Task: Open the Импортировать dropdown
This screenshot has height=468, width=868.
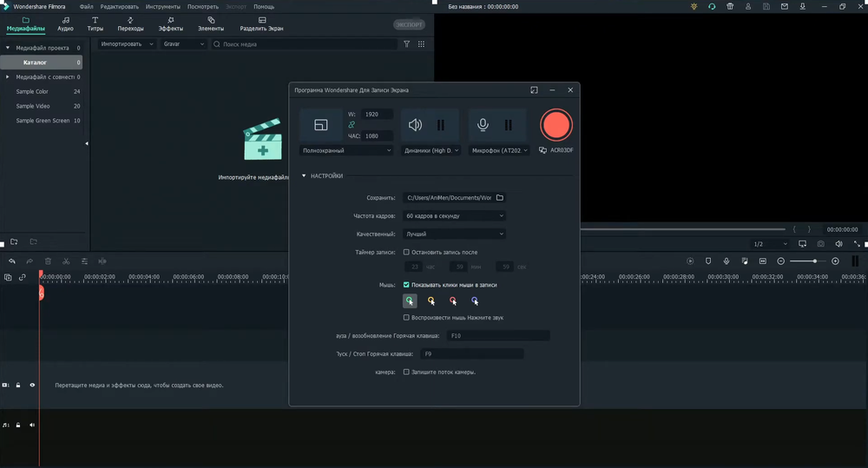Action: pyautogui.click(x=126, y=44)
